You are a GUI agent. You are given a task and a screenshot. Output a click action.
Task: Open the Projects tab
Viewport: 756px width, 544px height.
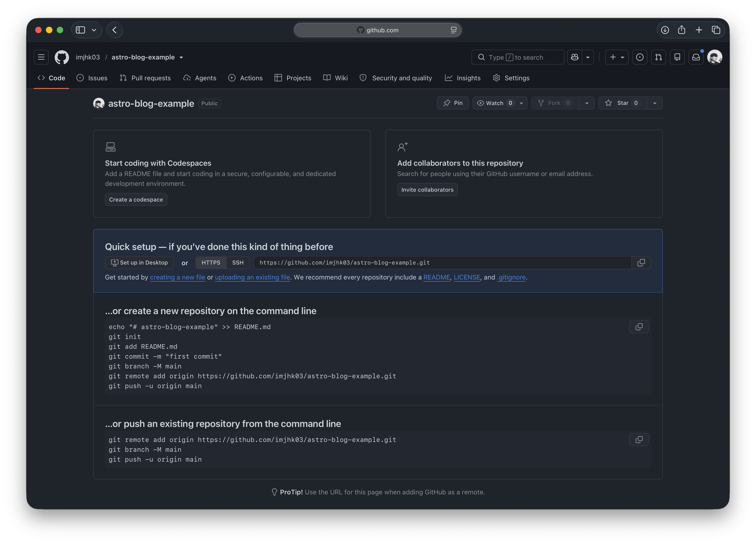293,78
